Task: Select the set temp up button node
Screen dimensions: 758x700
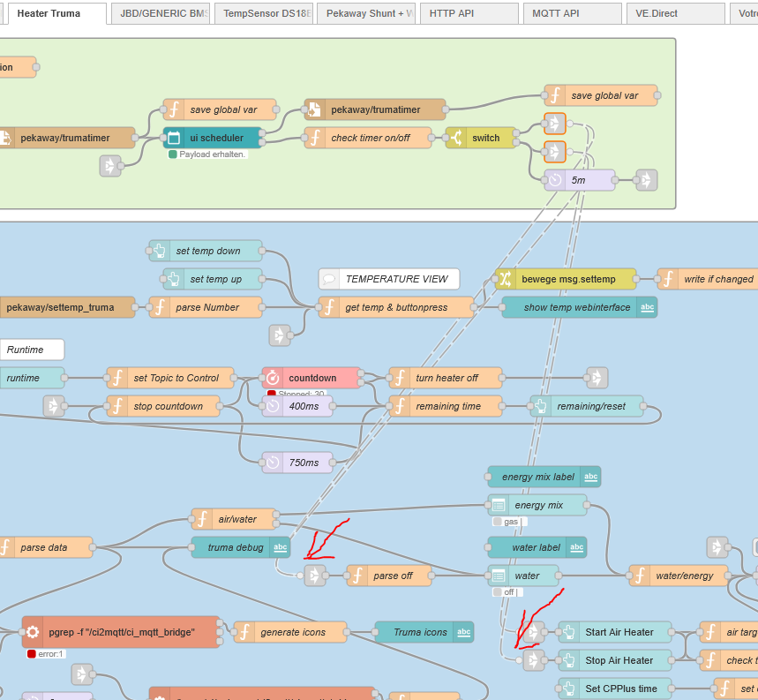Action: (212, 279)
